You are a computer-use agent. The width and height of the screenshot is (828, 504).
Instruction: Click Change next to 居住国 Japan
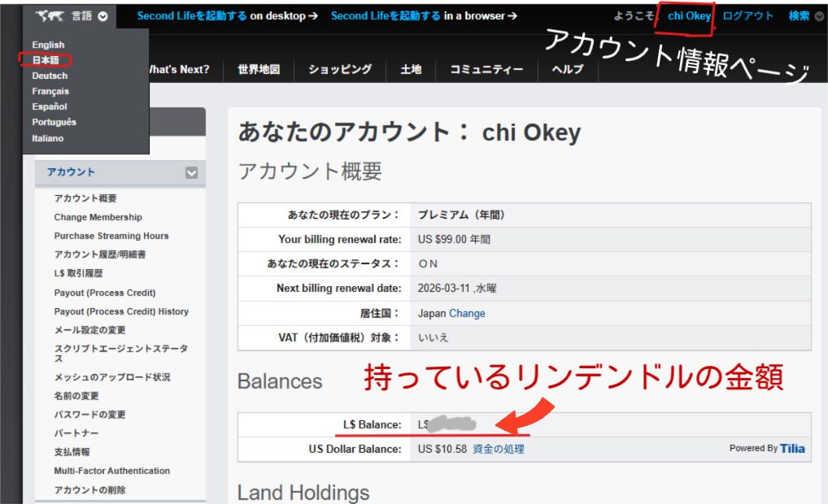468,313
